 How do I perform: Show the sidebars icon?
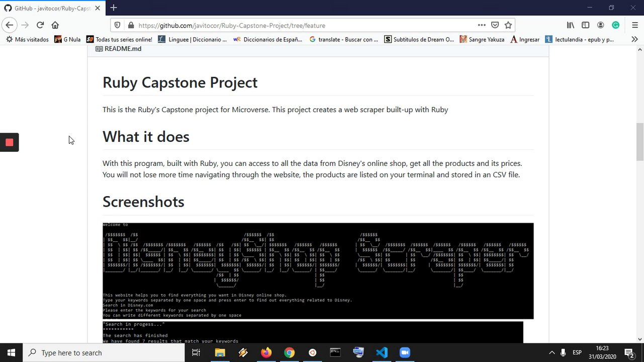[586, 25]
